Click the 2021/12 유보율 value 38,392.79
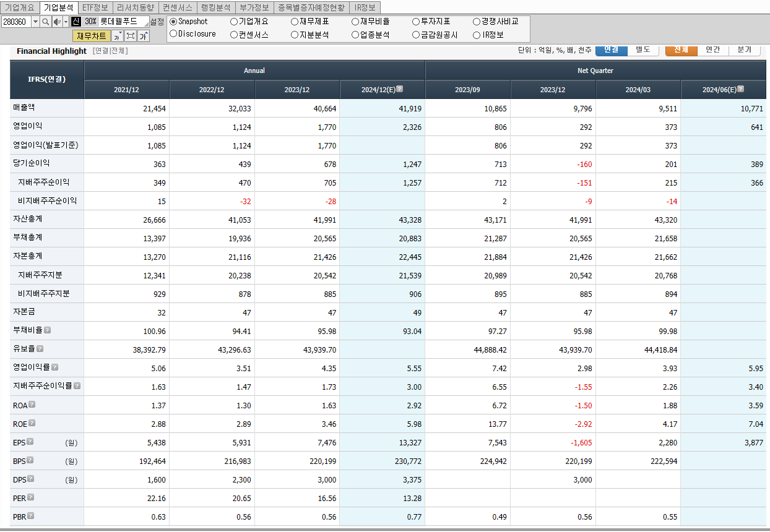 pyautogui.click(x=149, y=350)
